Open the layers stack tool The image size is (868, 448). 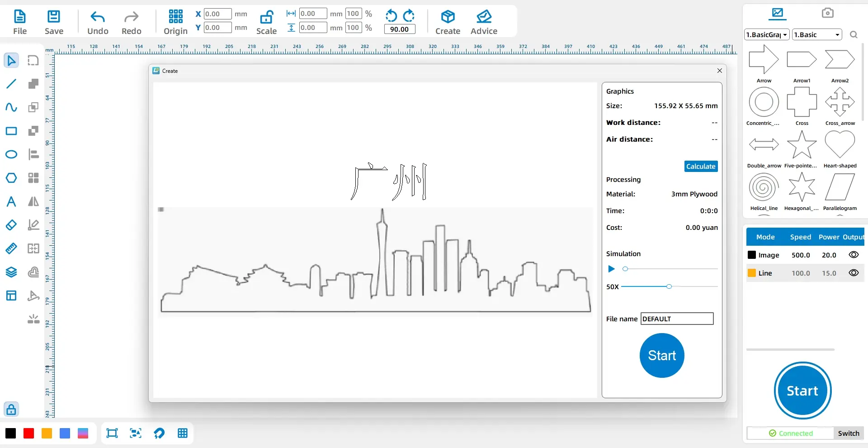point(11,272)
